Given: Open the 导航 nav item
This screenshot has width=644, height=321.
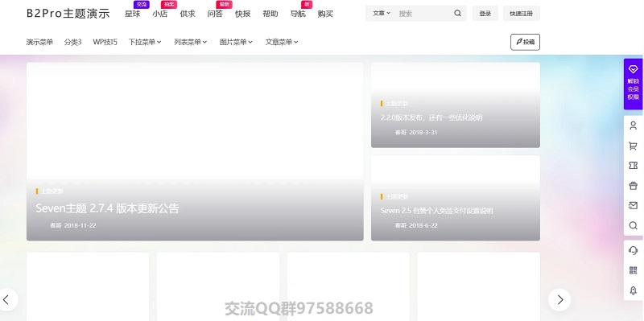Looking at the screenshot, I should 298,14.
